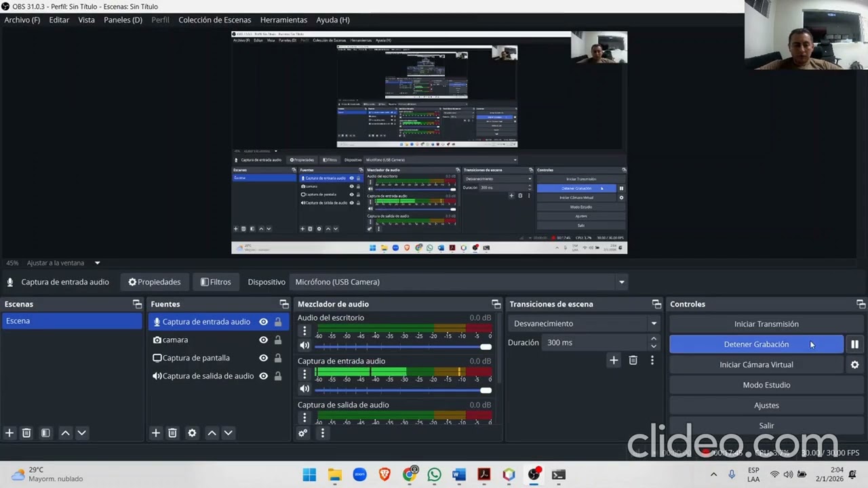Click Salir button in Controles
The image size is (868, 488).
pos(766,426)
